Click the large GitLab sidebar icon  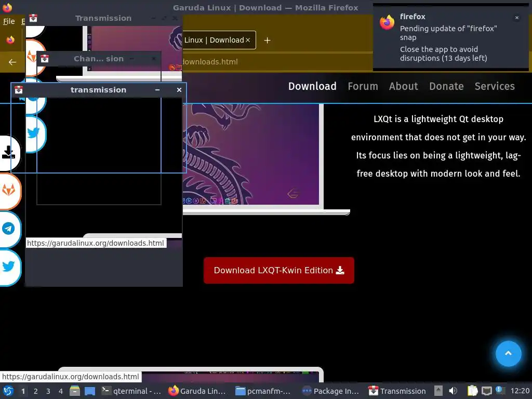(8, 191)
